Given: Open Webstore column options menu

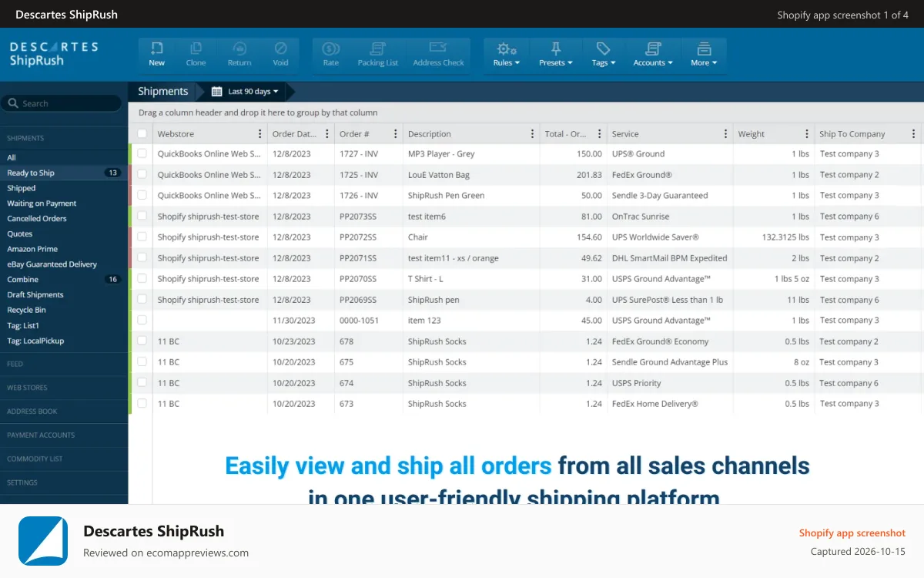Looking at the screenshot, I should pos(260,134).
